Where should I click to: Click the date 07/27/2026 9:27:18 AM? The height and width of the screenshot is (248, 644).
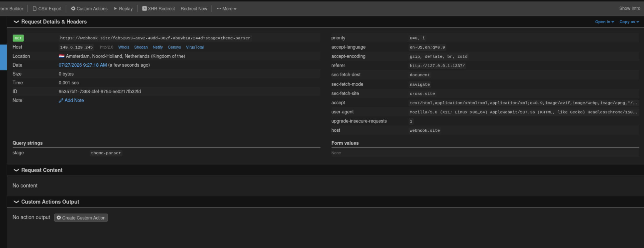click(x=82, y=65)
